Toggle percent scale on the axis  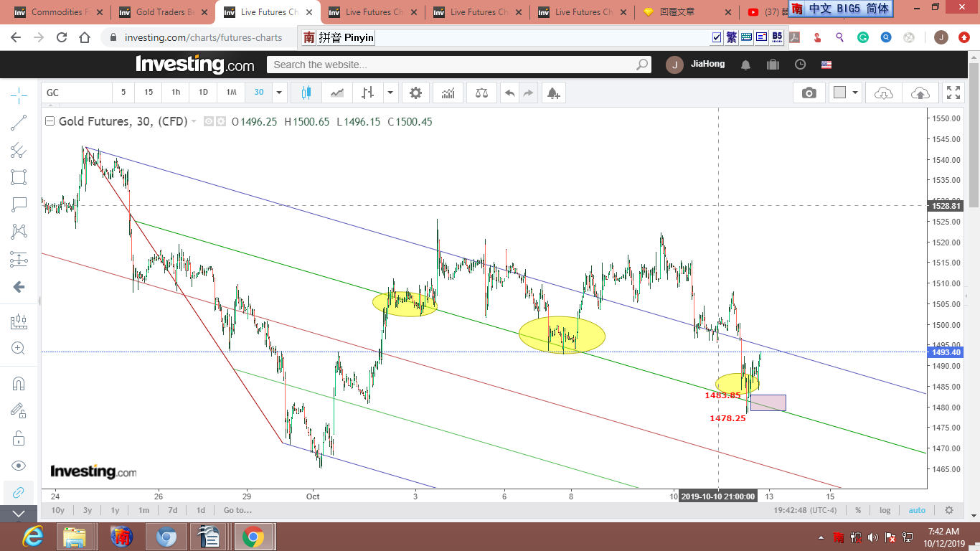(x=858, y=510)
